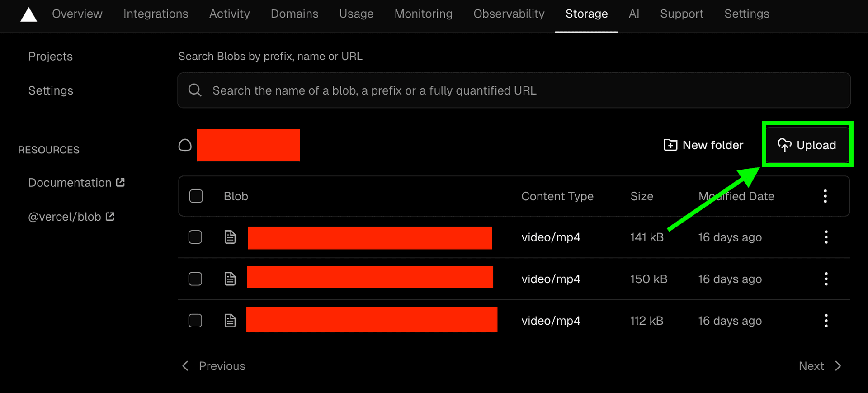The image size is (868, 393).
Task: Switch to the Observability tab
Action: (509, 14)
